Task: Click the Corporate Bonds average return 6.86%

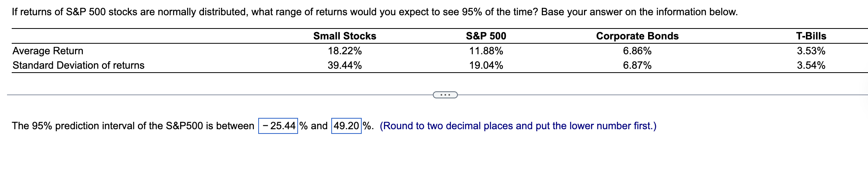Action: pos(637,51)
